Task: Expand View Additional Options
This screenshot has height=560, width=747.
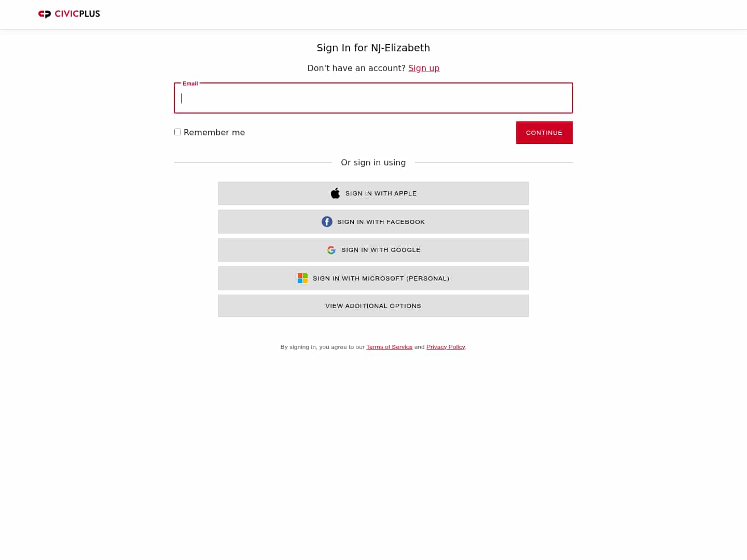Action: pos(373,305)
